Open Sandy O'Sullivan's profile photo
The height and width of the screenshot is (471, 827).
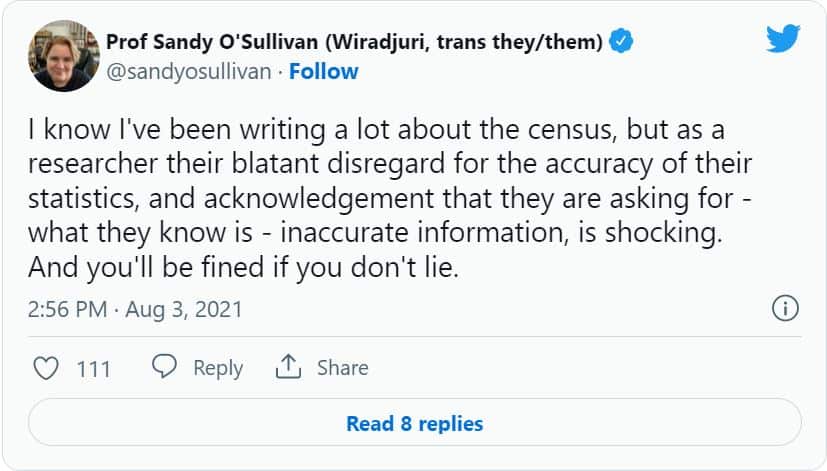click(63, 56)
